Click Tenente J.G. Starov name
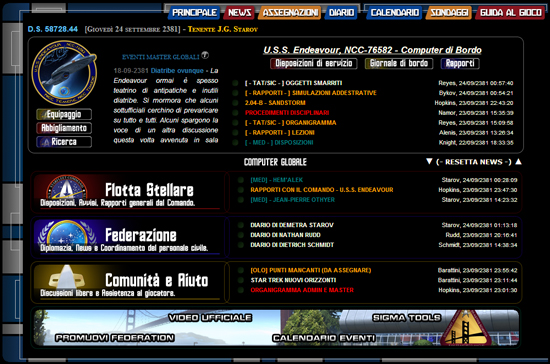Screen dimensions: 550x364 point(223,29)
